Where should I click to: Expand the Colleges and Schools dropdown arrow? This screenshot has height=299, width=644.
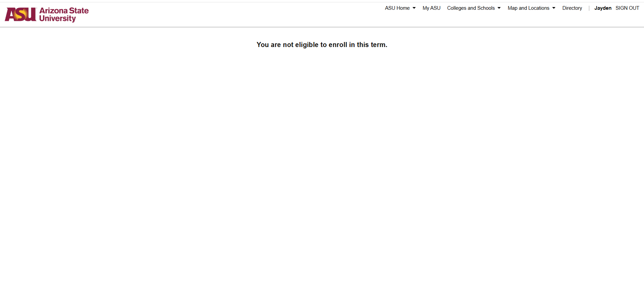pos(499,8)
